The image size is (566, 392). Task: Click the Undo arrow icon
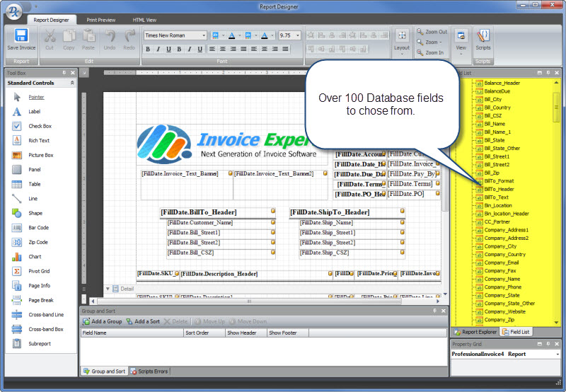point(110,36)
